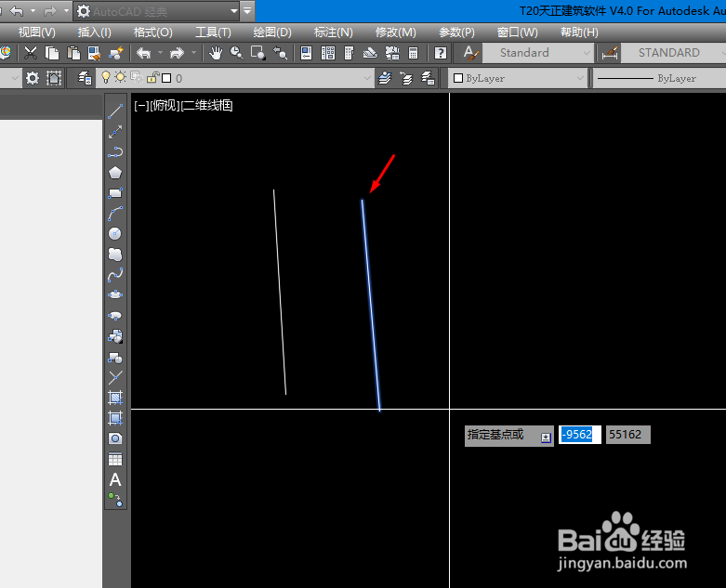
Task: Click the Insert Block tool
Action: pyautogui.click(x=115, y=336)
